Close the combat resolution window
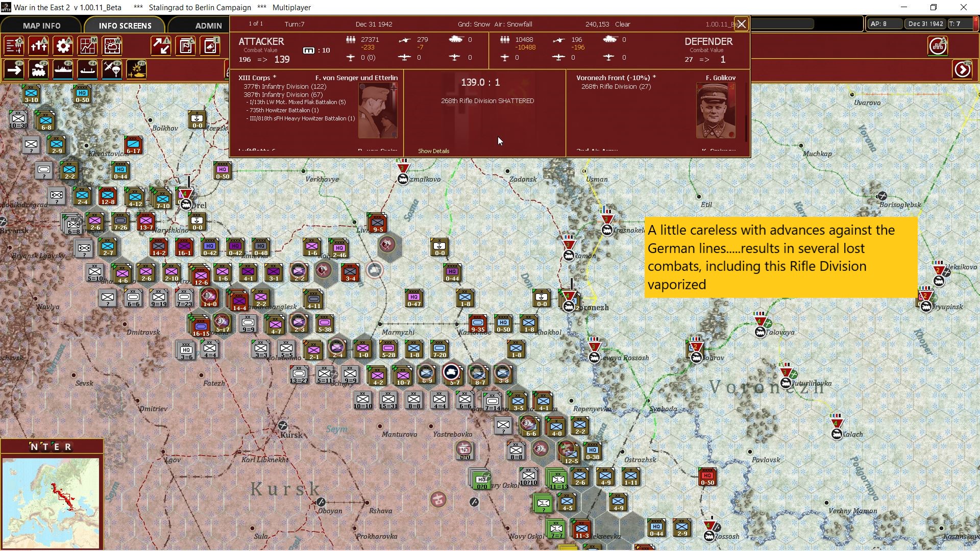Screen dimensions: 980x551 tap(741, 23)
